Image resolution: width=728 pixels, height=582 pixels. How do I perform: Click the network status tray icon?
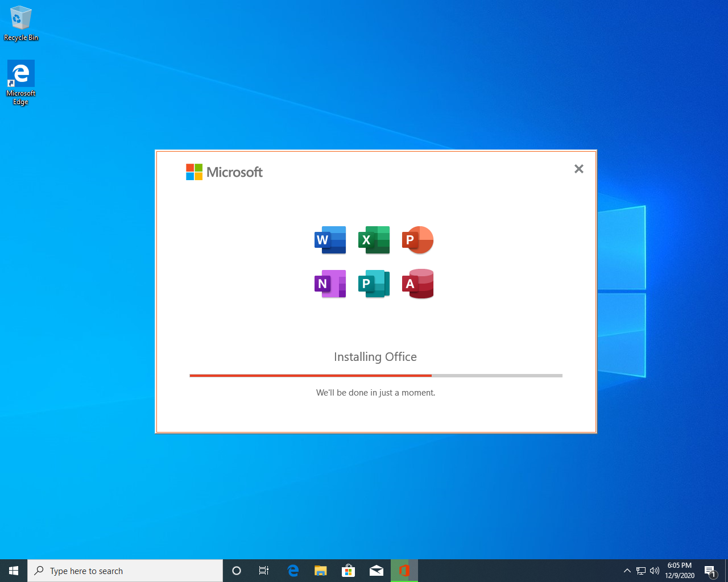[641, 571]
